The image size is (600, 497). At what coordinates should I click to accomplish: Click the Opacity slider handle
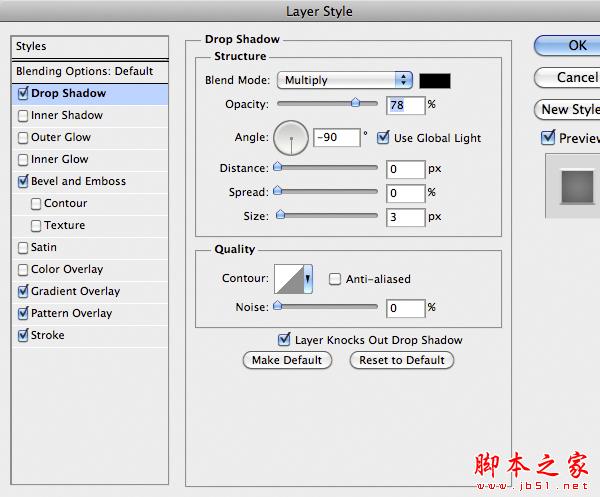pyautogui.click(x=355, y=103)
